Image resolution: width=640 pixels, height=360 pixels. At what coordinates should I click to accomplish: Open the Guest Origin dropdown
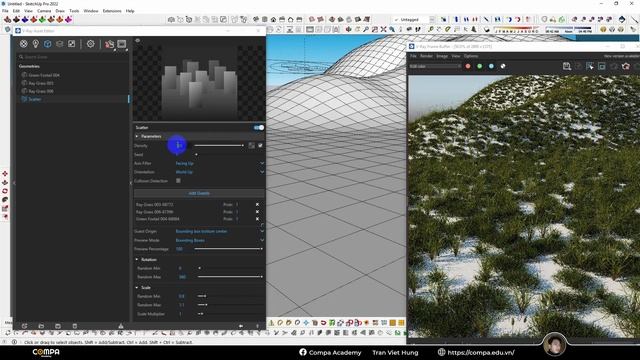219,231
